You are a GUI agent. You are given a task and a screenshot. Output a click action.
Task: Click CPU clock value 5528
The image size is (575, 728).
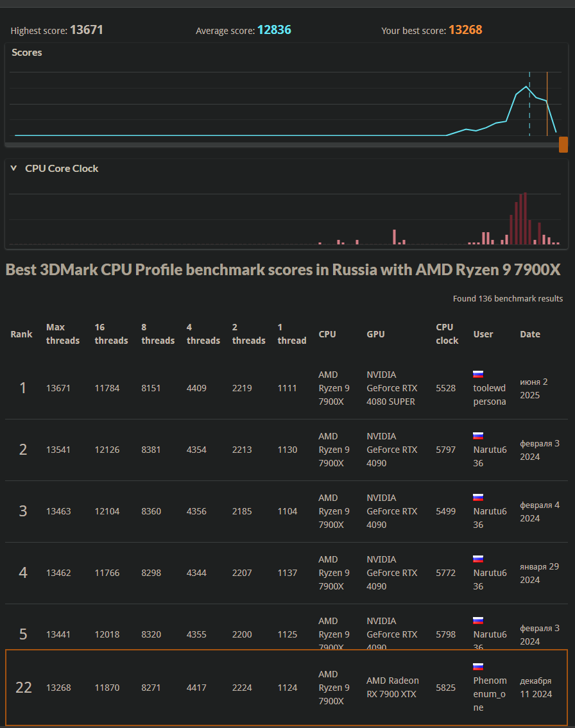click(445, 388)
